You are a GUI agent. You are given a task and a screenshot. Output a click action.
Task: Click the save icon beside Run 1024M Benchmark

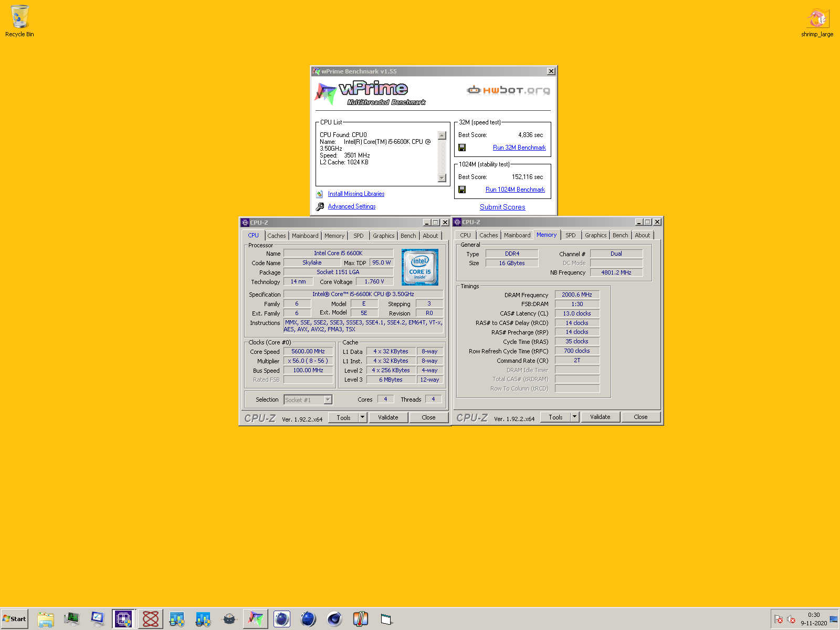pos(462,190)
